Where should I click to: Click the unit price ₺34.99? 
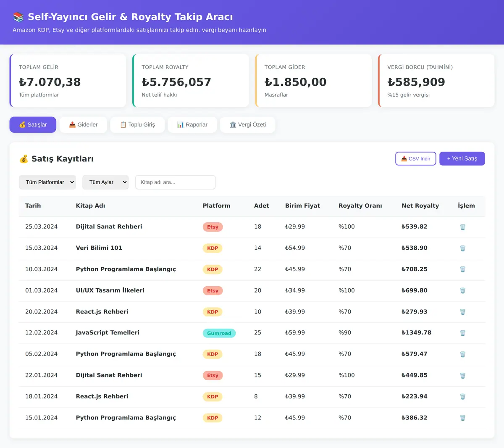point(295,290)
